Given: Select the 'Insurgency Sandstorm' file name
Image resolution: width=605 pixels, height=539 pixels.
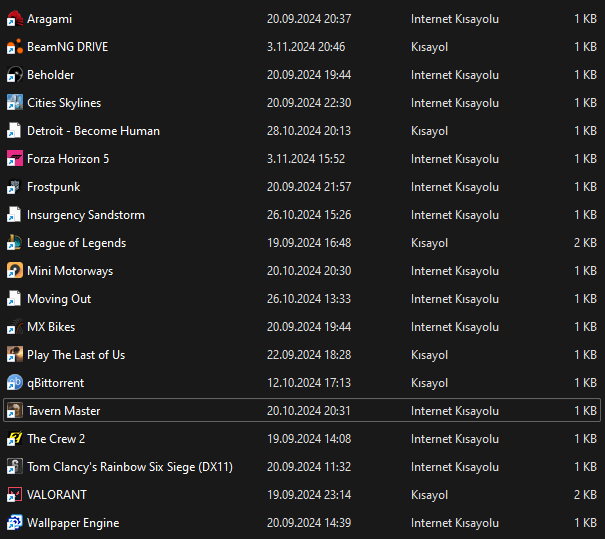Looking at the screenshot, I should pyautogui.click(x=86, y=215).
